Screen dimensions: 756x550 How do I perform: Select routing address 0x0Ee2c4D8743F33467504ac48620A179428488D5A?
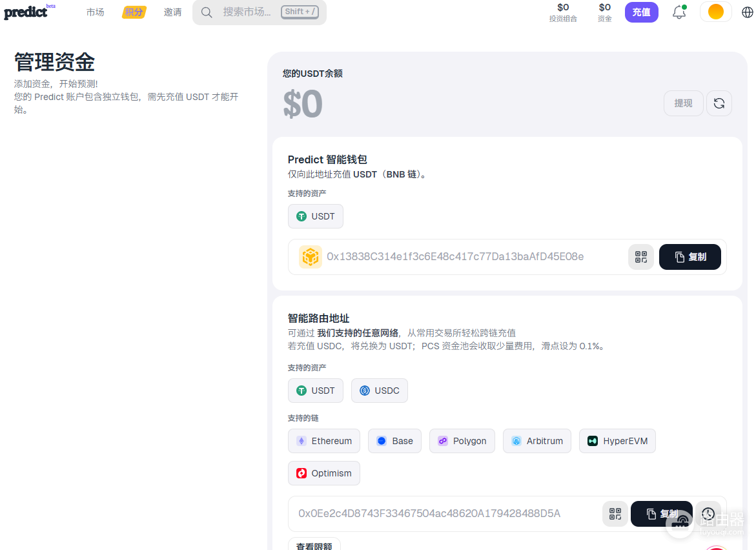[429, 513]
